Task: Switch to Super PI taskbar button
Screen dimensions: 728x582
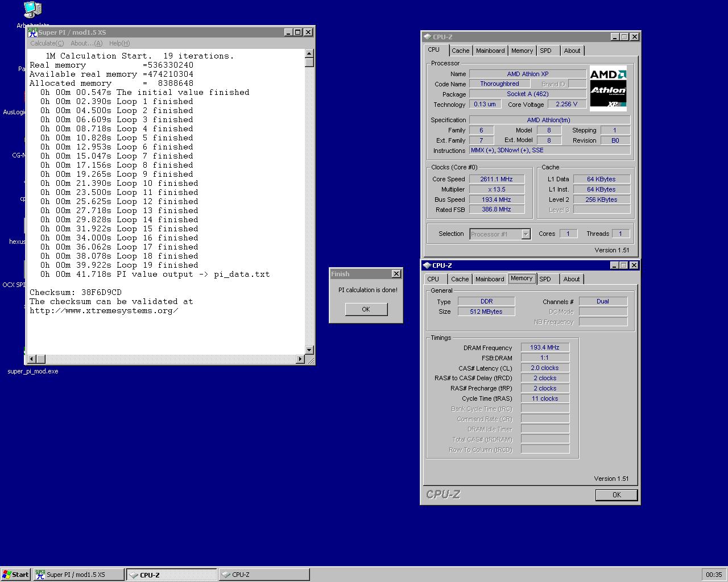Action: point(78,575)
